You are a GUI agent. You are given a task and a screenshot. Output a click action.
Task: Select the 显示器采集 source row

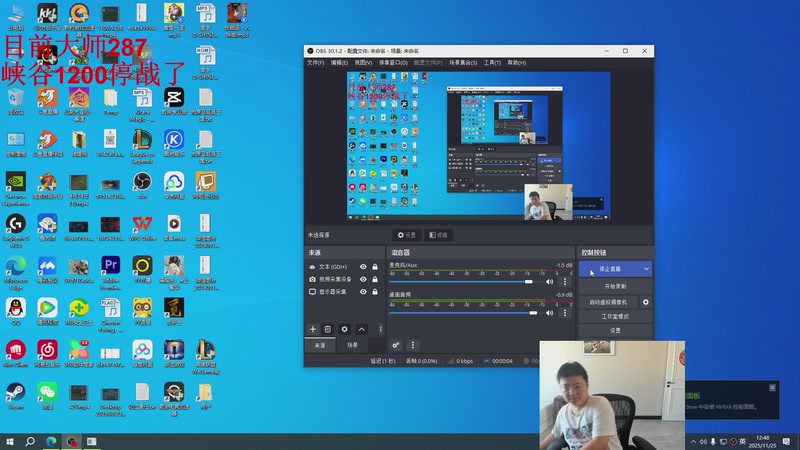[344, 292]
